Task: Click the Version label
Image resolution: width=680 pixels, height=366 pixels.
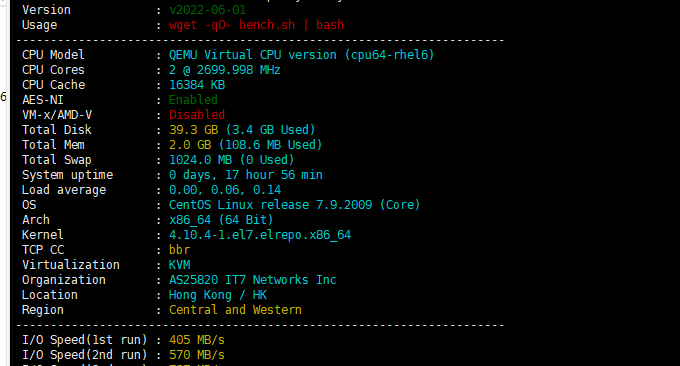Action: pyautogui.click(x=46, y=10)
